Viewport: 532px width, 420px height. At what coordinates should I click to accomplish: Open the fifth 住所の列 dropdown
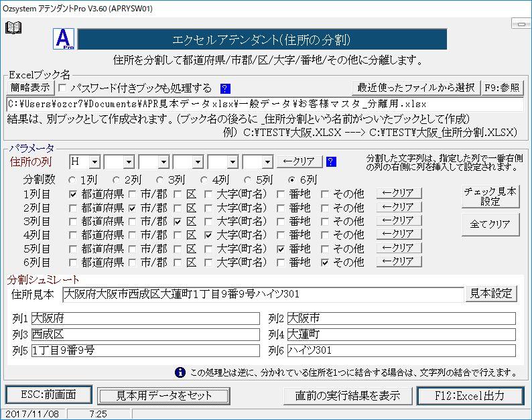[232, 162]
